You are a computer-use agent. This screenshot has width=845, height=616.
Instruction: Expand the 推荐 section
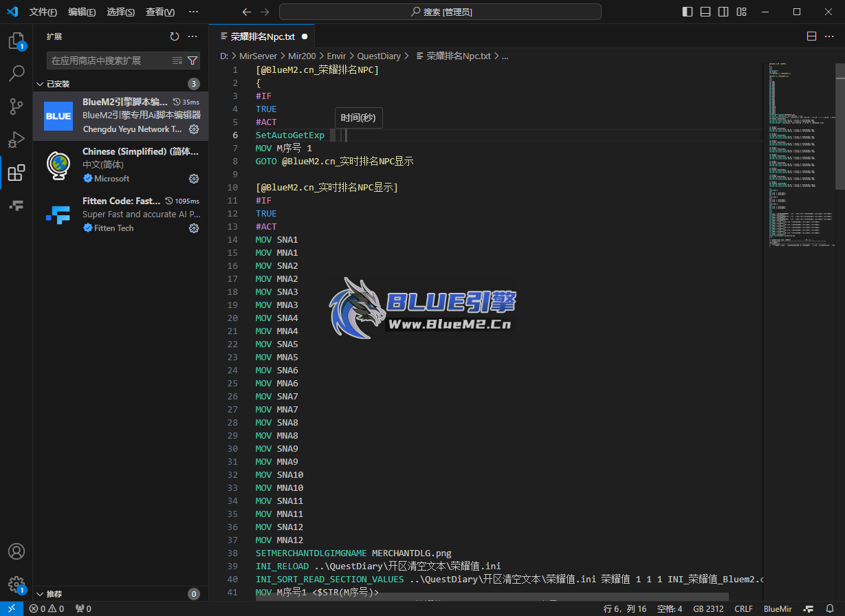[x=120, y=594]
